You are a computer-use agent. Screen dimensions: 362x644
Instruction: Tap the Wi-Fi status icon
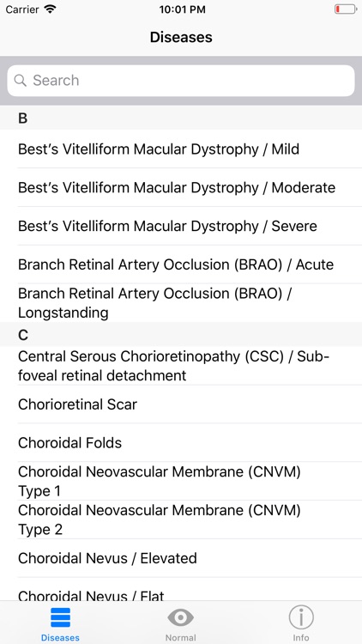click(50, 9)
